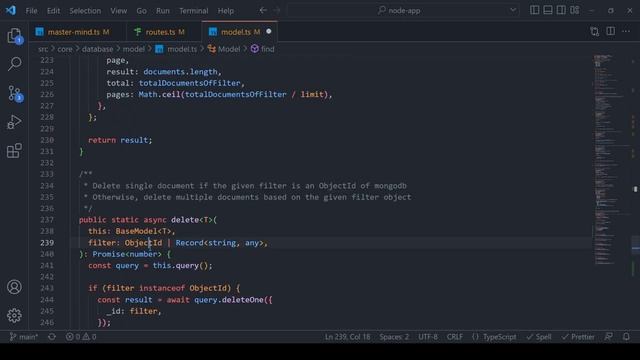Click the feedback icon beside Prettier
Viewport: 640px width, 360px height.
pos(609,337)
